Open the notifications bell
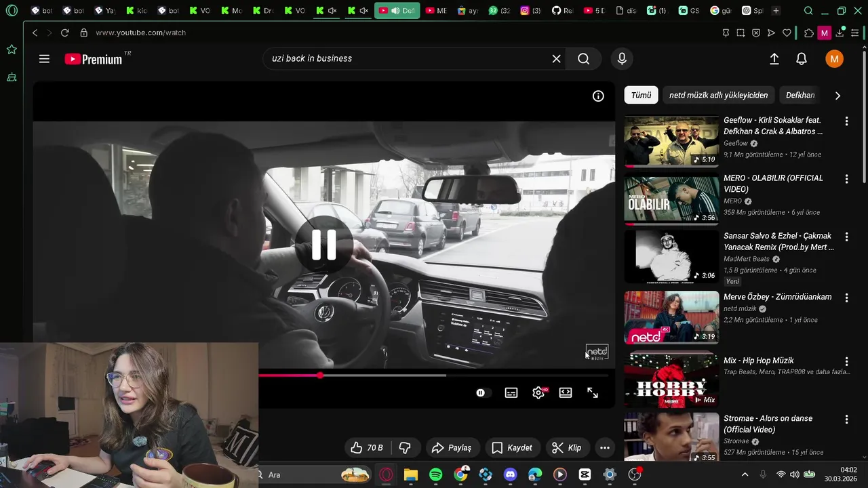868x488 pixels. [802, 59]
